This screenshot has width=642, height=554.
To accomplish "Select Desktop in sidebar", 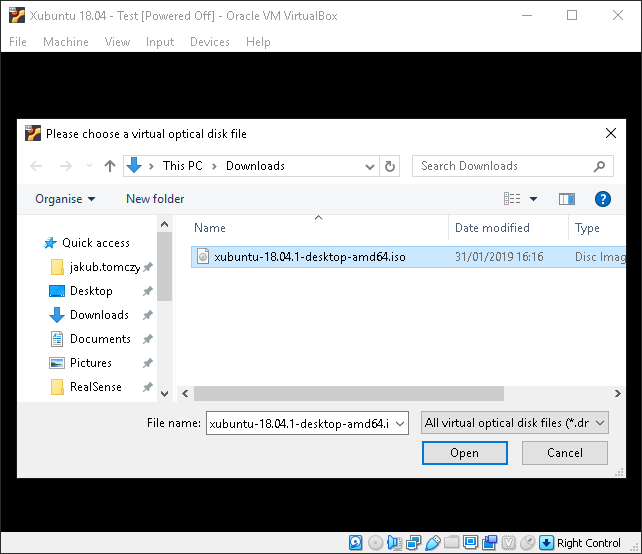I will (91, 291).
